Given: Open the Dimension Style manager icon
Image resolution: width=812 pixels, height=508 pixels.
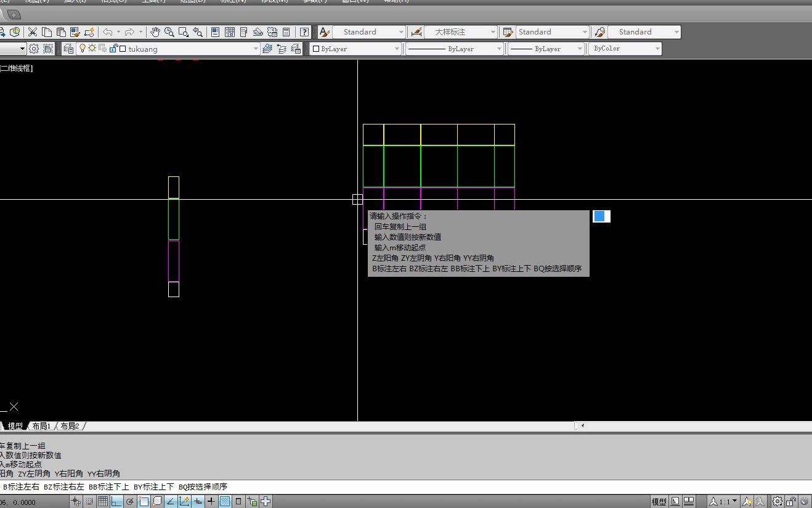Looking at the screenshot, I should [x=416, y=32].
